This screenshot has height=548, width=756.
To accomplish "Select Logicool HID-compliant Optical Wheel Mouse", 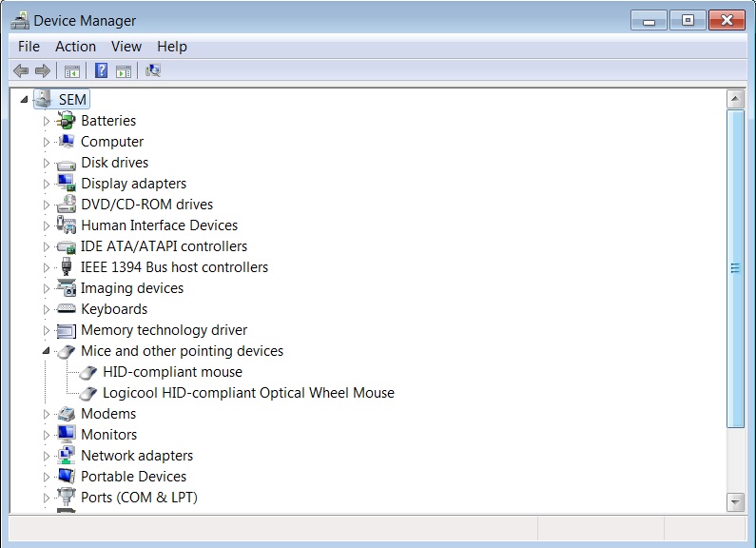I will [249, 393].
